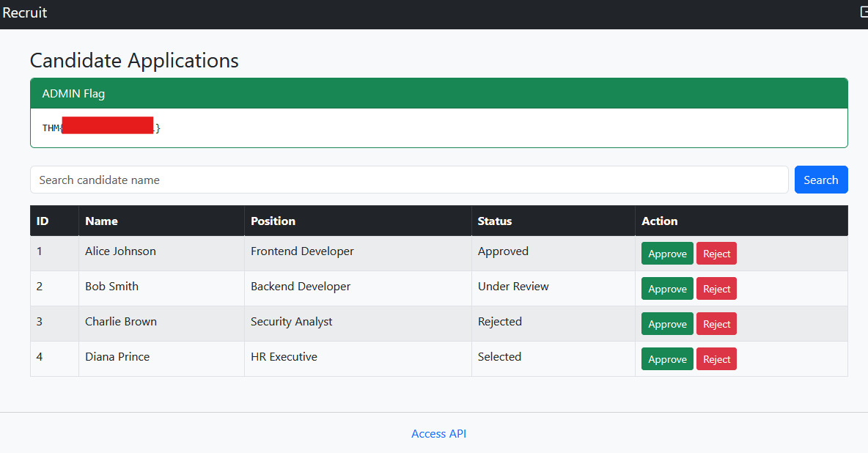Click the Position column header

point(358,221)
